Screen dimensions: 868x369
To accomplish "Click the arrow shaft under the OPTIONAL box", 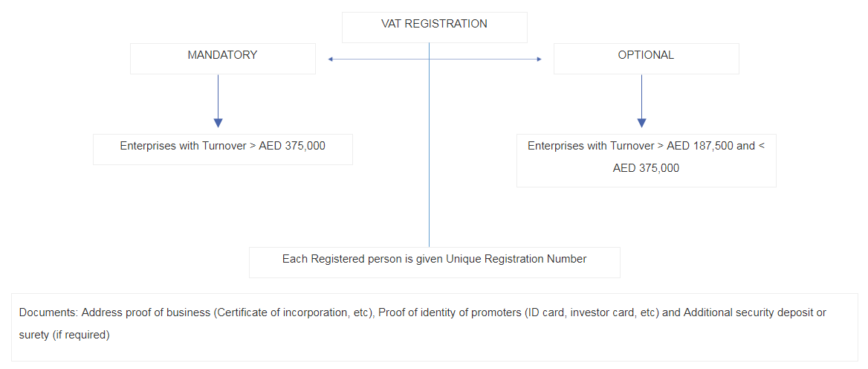I will (641, 95).
